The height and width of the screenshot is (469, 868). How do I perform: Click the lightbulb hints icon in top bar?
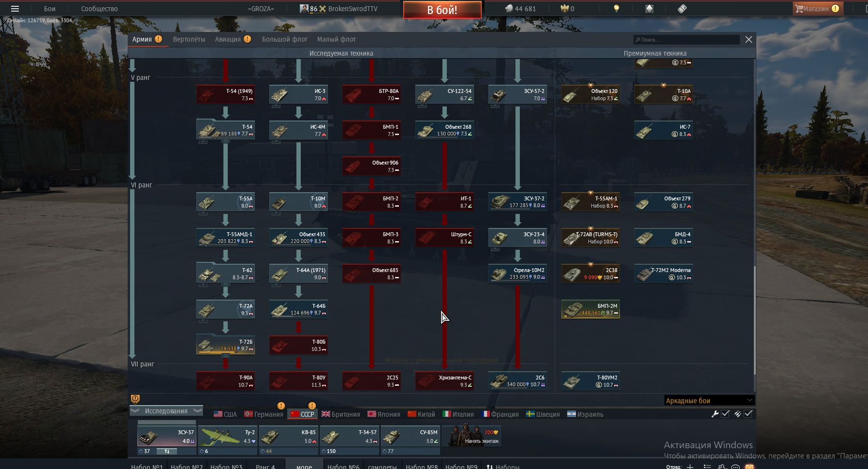click(x=616, y=9)
